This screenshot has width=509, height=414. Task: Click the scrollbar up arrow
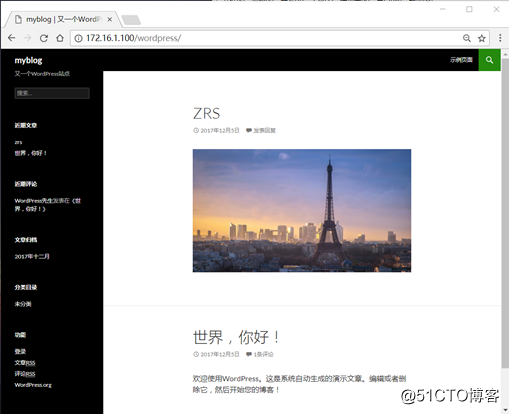pyautogui.click(x=505, y=54)
